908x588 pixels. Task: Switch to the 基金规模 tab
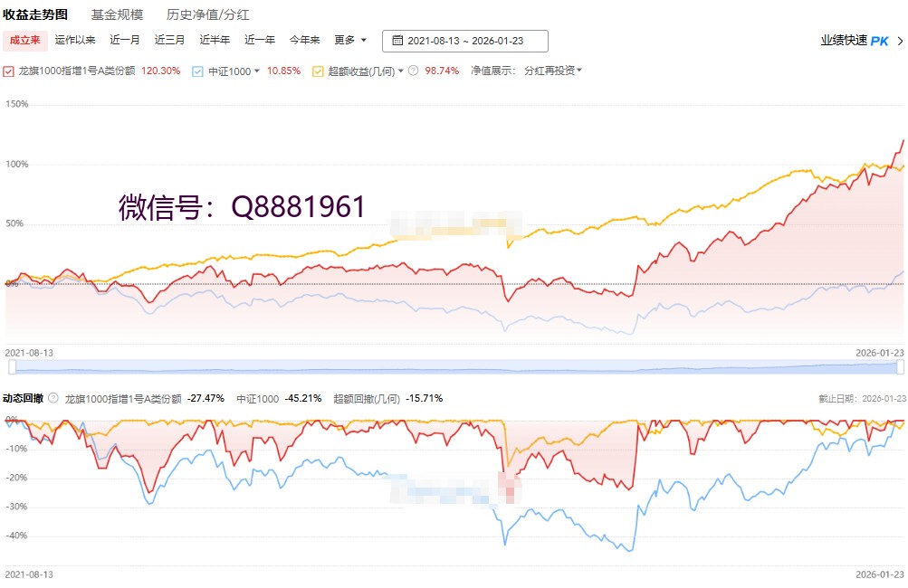(x=117, y=14)
